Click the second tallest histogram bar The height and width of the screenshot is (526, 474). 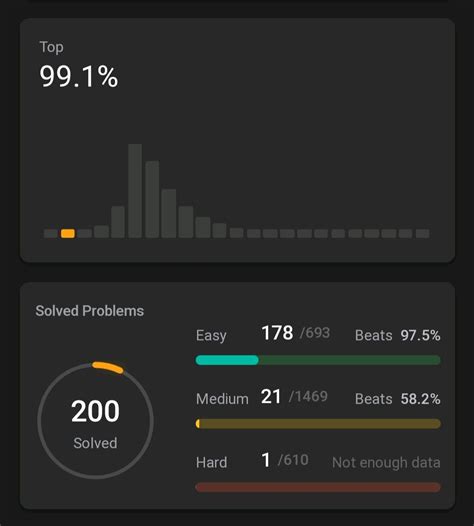tap(152, 199)
